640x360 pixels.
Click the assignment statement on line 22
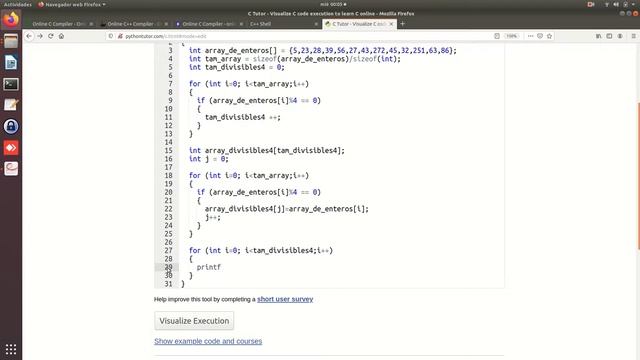coord(287,209)
